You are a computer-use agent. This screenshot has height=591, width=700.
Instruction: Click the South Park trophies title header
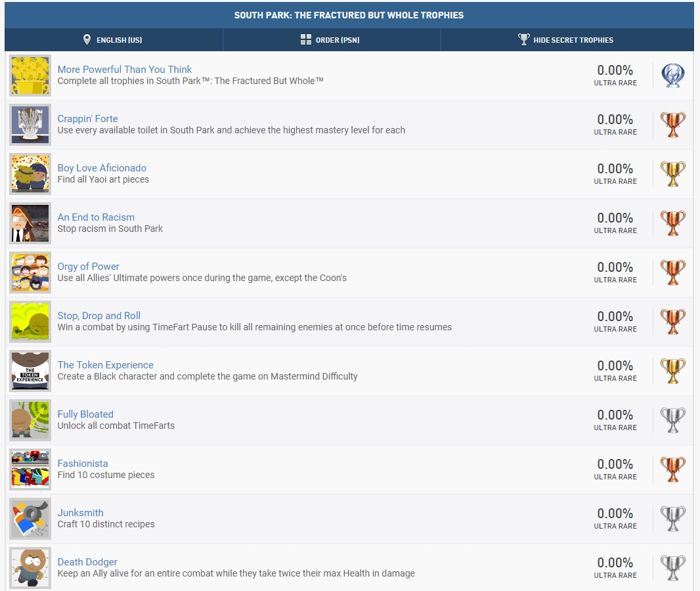(349, 15)
